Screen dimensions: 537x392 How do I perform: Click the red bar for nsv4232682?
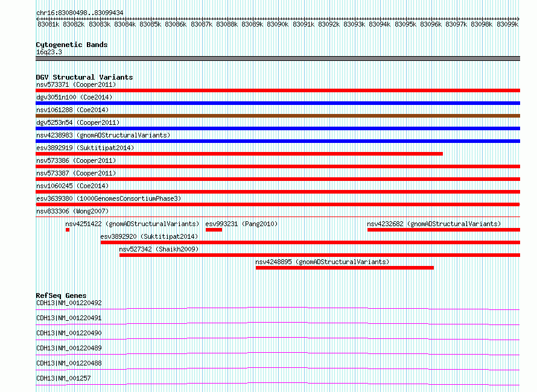(444, 230)
